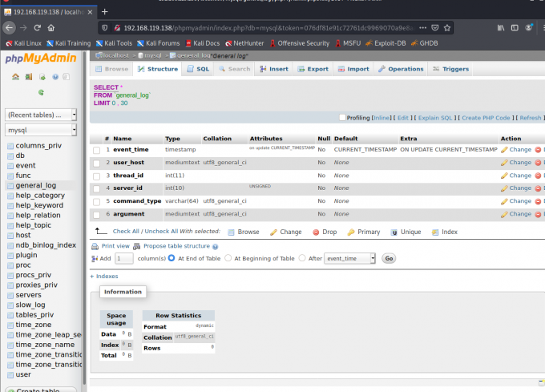Click Propose table structure link
545x392 pixels.
[176, 246]
